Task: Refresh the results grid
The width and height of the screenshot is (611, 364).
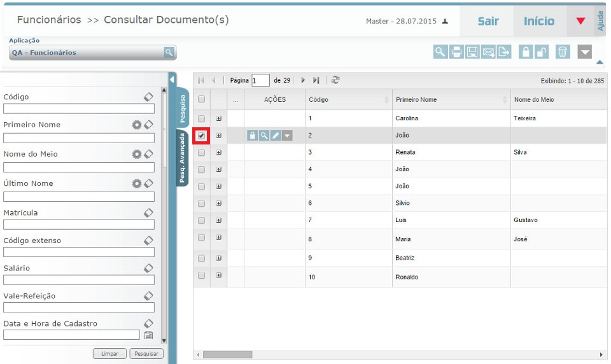Action: pyautogui.click(x=335, y=80)
